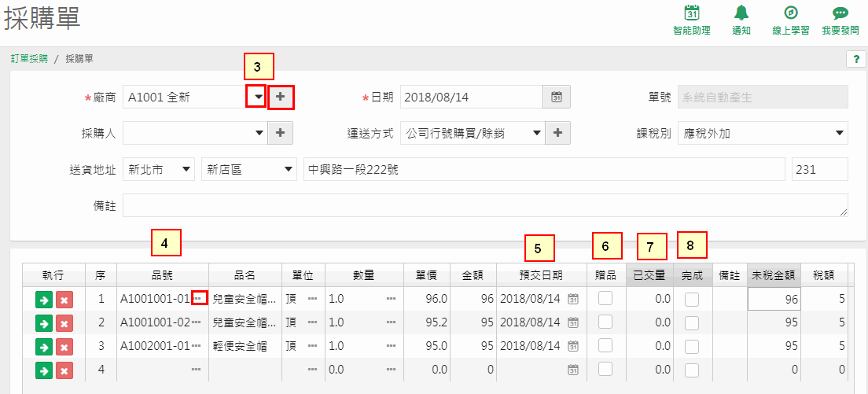Open calendar picker beside 日期 field
868x394 pixels.
[557, 97]
